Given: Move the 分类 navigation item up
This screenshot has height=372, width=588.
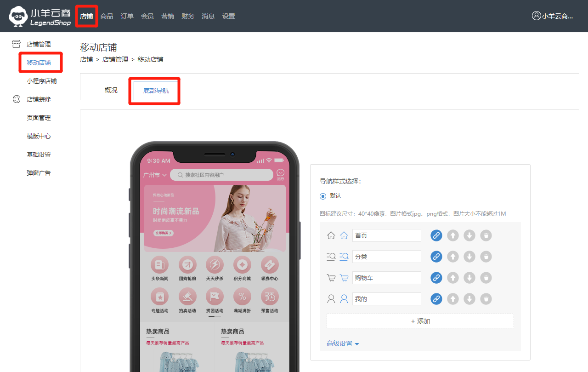Looking at the screenshot, I should click(452, 257).
